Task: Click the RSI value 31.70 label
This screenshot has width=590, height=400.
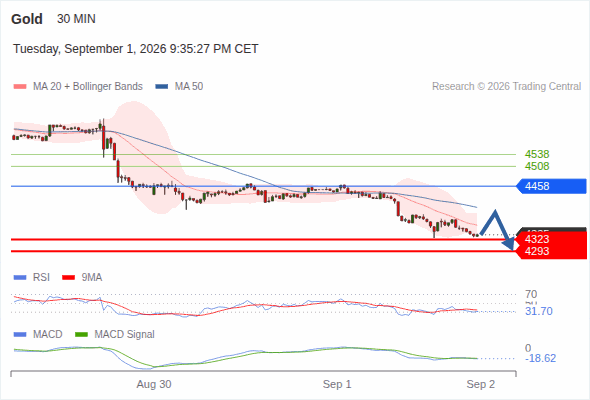Action: pos(539,312)
